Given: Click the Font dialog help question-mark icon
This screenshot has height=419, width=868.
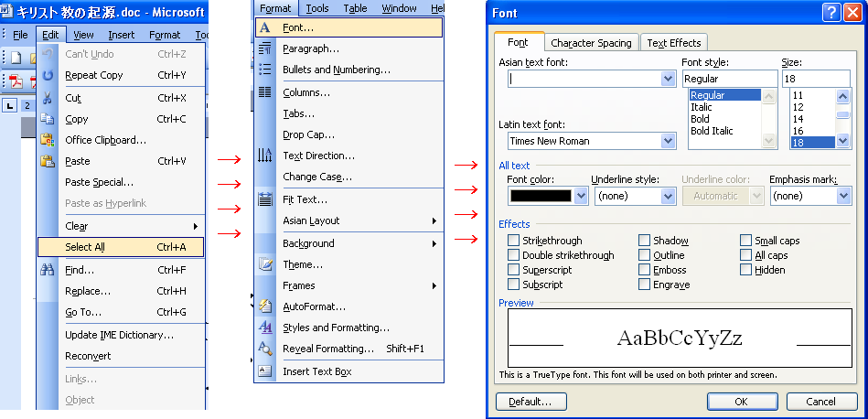Looking at the screenshot, I should pyautogui.click(x=830, y=13).
